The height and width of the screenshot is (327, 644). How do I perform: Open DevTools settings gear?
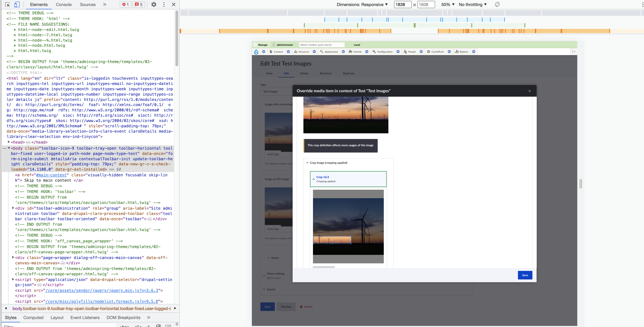154,4
